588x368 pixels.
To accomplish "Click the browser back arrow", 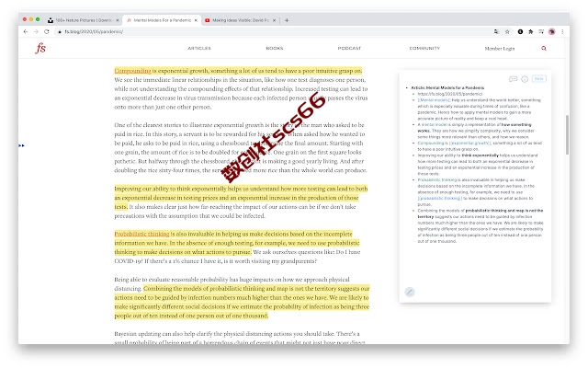I will pyautogui.click(x=26, y=32).
